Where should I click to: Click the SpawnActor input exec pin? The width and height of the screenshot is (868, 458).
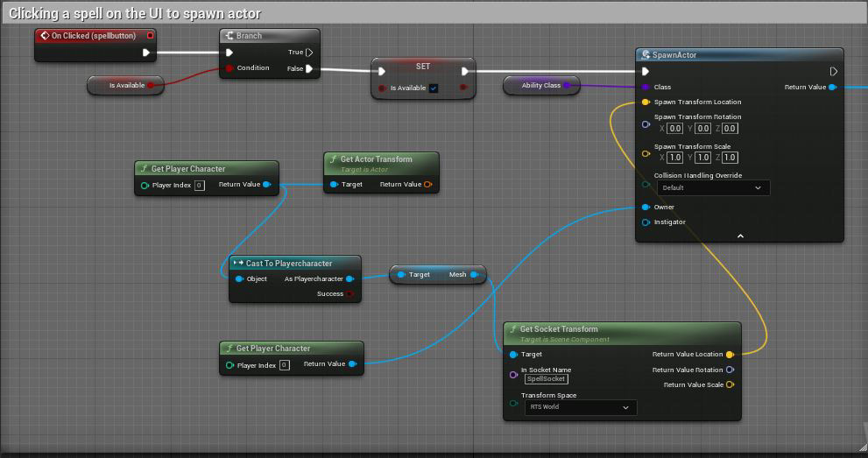646,71
